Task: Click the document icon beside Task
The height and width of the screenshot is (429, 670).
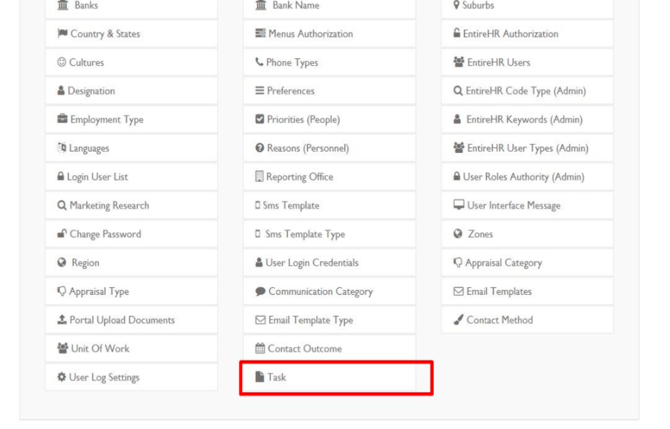Action: 259,376
